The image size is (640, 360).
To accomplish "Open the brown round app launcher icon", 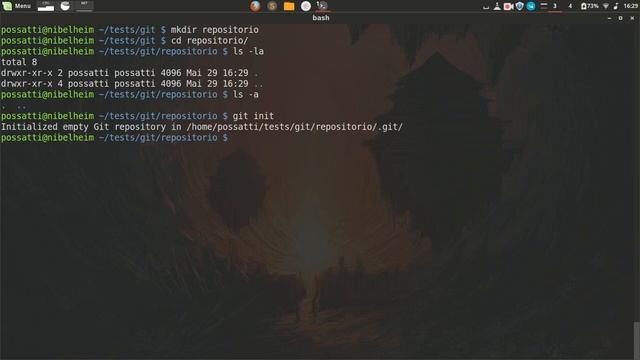I will pyautogui.click(x=272, y=6).
